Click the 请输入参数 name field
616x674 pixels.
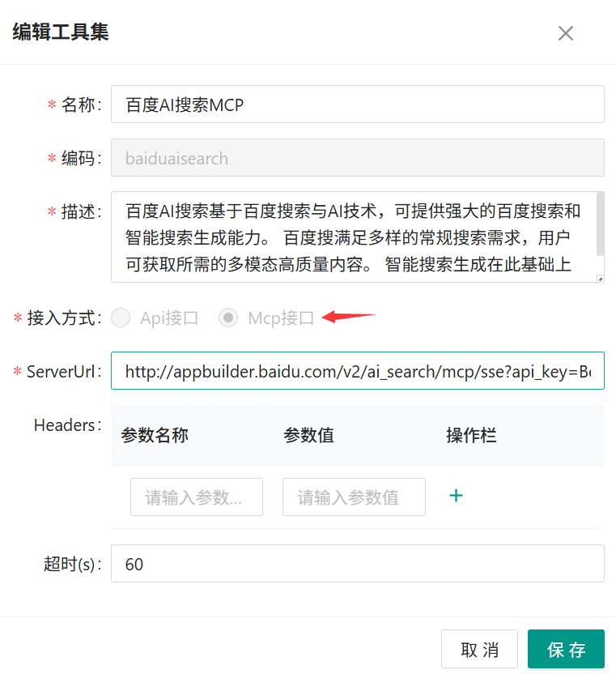pyautogui.click(x=197, y=497)
